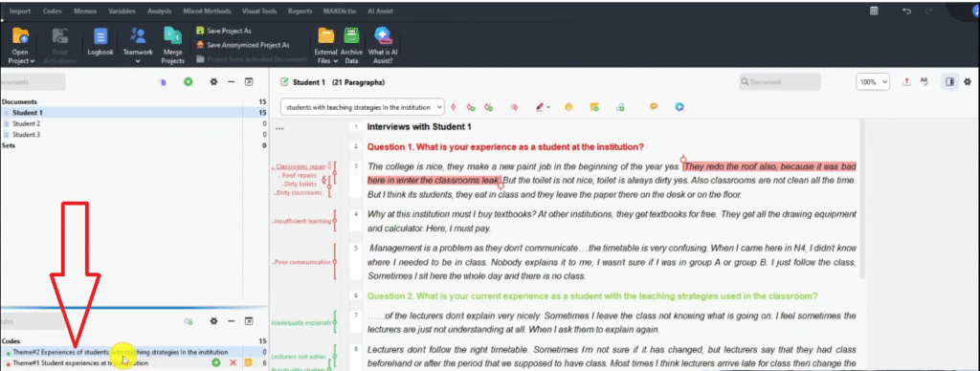The height and width of the screenshot is (371, 980).
Task: Toggle the sidebar display button
Action: click(x=950, y=82)
